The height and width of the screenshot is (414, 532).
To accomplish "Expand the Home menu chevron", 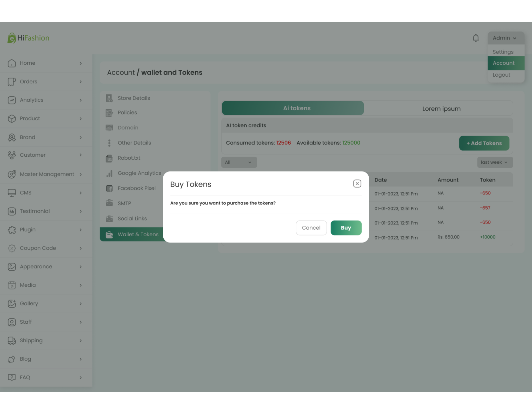I will [x=81, y=63].
